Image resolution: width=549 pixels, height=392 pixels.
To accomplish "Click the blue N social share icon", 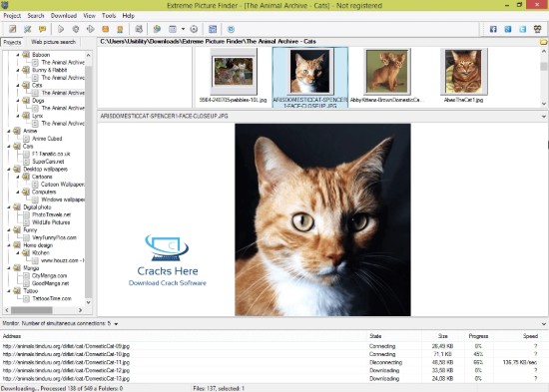I will pyautogui.click(x=508, y=29).
